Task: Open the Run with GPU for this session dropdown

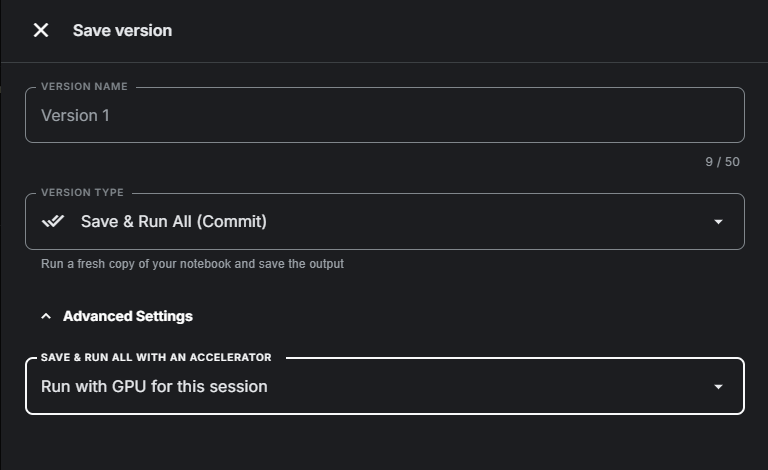Action: click(x=385, y=386)
